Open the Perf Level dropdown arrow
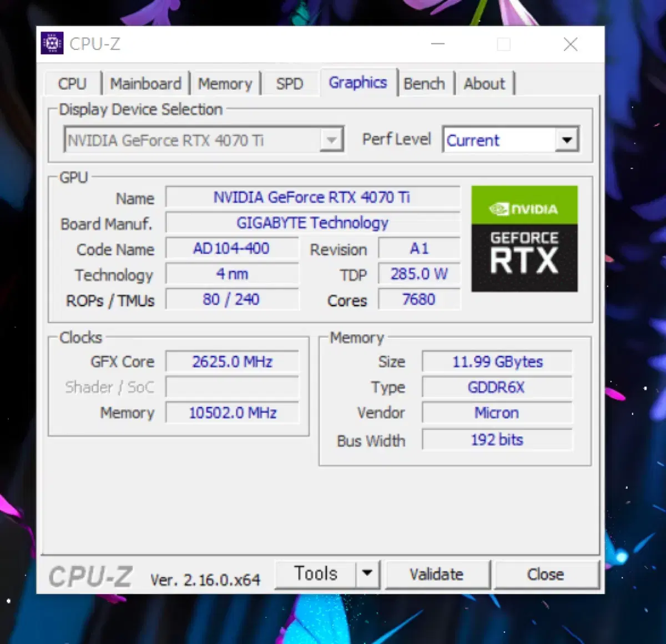Screen dimensions: 666x644 click(567, 140)
